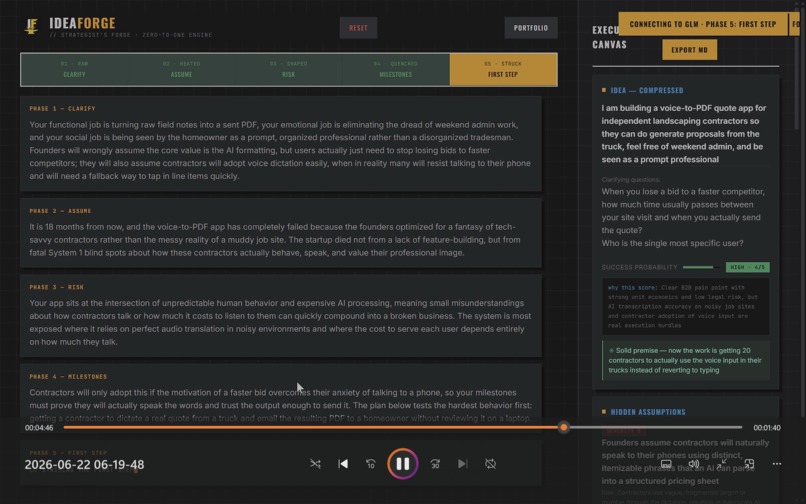Viewport: 806px width, 504px height.
Task: Select the 04 Quenched Milestones phase tab
Action: click(396, 69)
